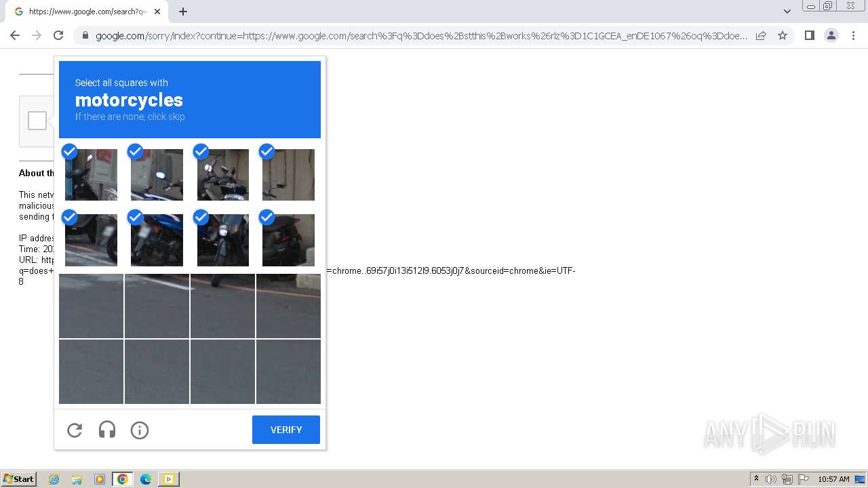Open network status tray icon

pyautogui.click(x=787, y=479)
